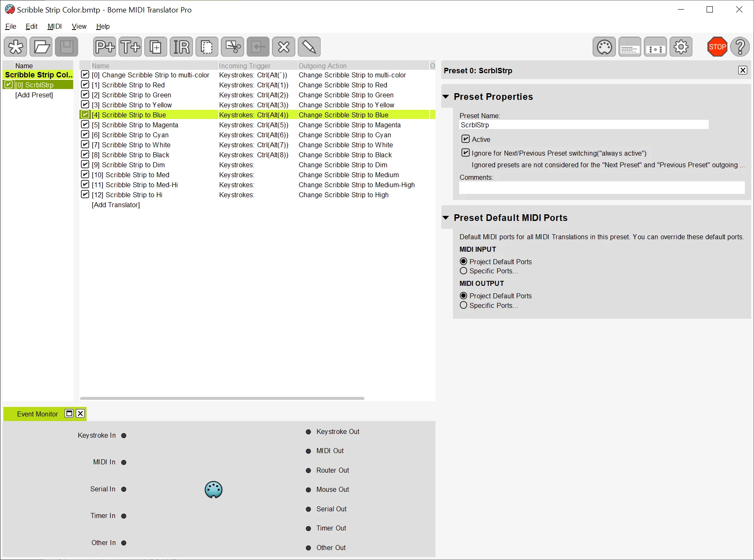
Task: Select MIDI INPUT Specific Ports radio button
Action: 464,271
